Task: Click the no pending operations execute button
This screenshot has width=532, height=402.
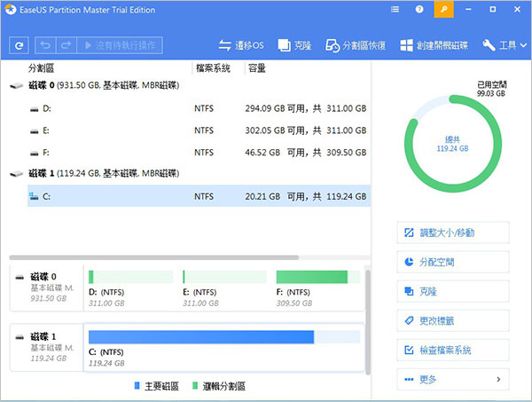Action: [x=120, y=45]
